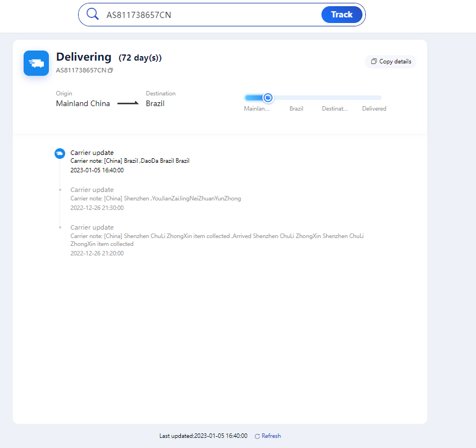Click the Delivered stage label
The height and width of the screenshot is (448, 476).
tap(374, 108)
